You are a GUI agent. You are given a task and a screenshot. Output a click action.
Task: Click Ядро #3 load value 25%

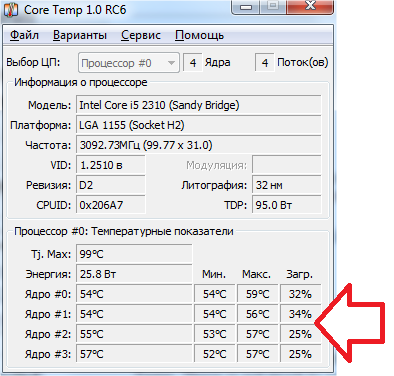click(300, 354)
